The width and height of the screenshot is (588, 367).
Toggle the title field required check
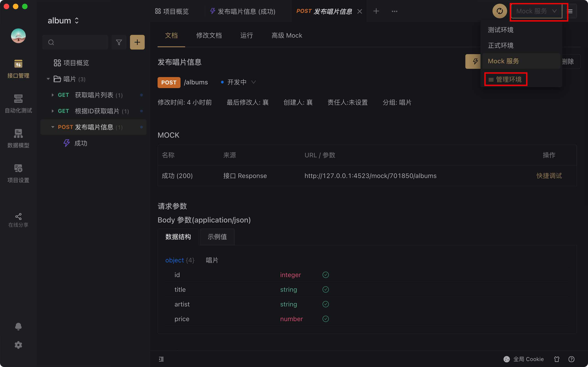326,289
